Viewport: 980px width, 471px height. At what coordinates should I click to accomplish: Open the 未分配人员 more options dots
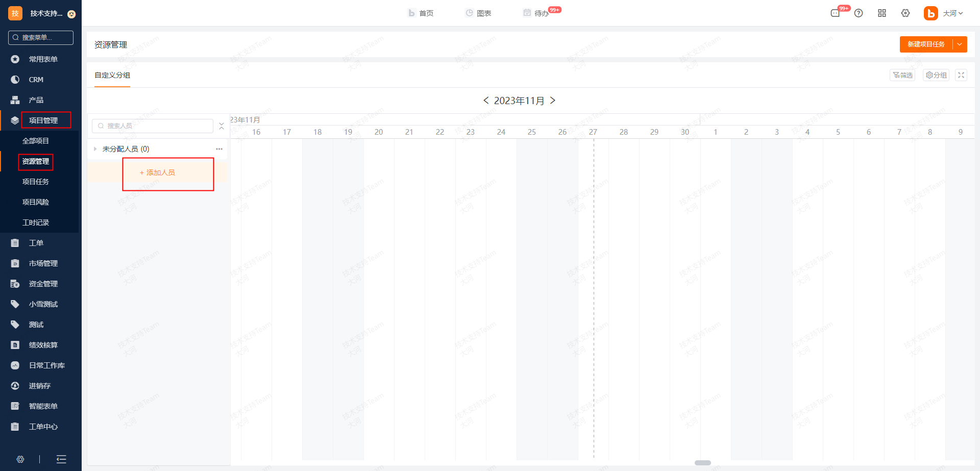[219, 149]
